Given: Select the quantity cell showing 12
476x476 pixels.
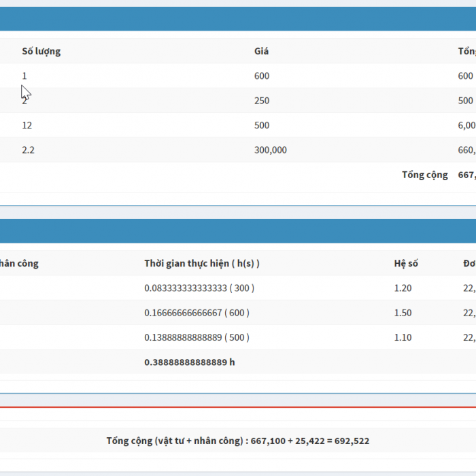Looking at the screenshot, I should click(27, 125).
